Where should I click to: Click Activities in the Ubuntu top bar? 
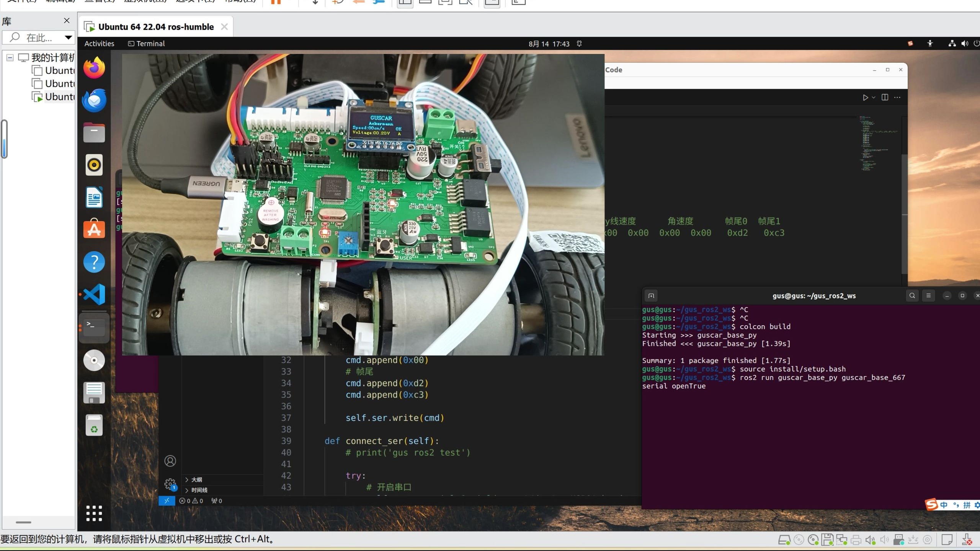click(x=99, y=44)
